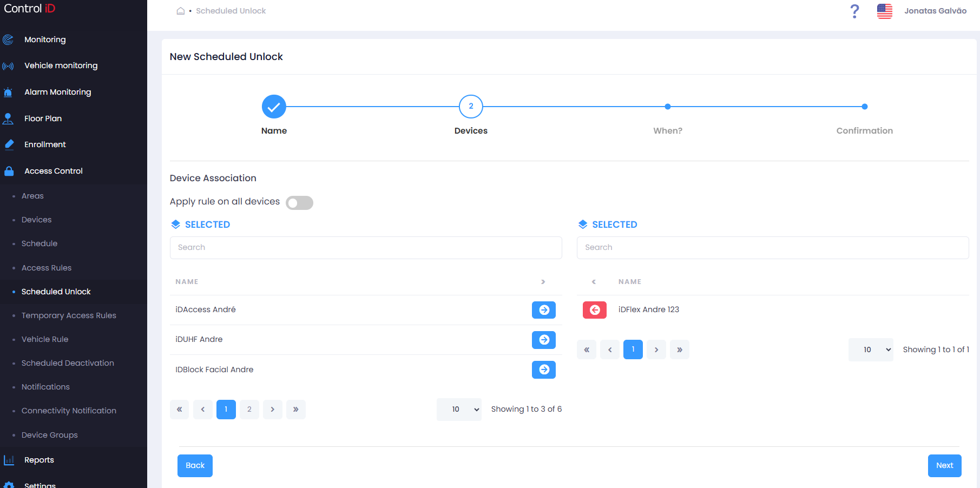Open Access Rules submenu item
The height and width of the screenshot is (488, 980).
tap(47, 268)
